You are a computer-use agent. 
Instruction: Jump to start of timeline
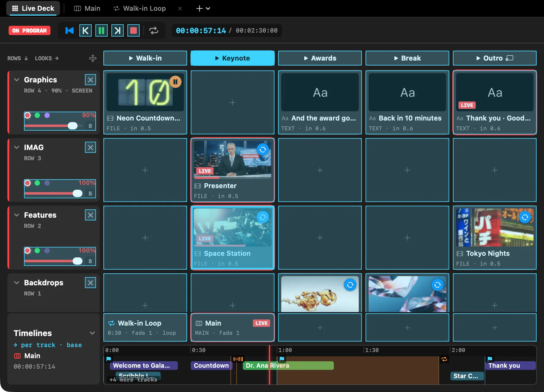(70, 30)
